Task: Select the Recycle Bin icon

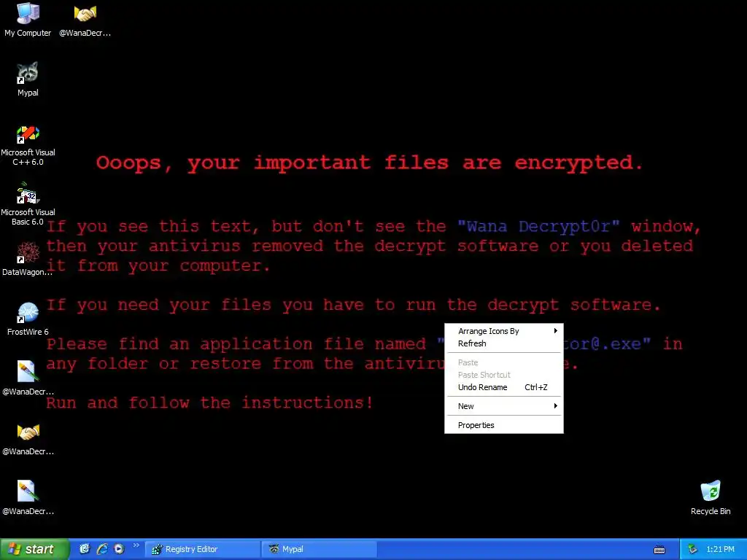Action: 711,497
